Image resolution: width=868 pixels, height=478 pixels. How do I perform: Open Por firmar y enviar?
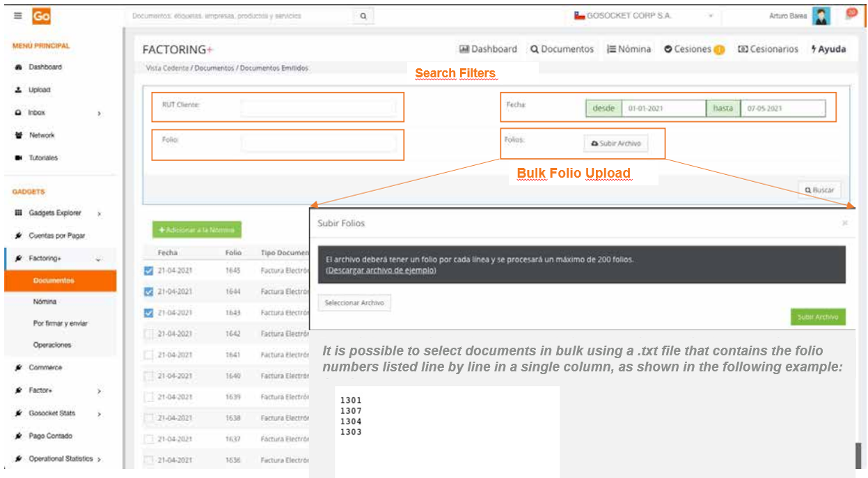coord(61,323)
